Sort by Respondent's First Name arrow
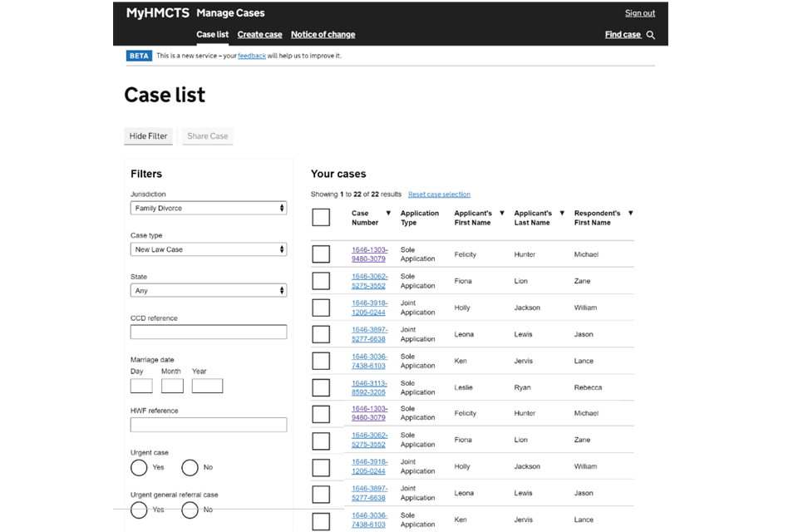798x532 pixels. pyautogui.click(x=630, y=214)
